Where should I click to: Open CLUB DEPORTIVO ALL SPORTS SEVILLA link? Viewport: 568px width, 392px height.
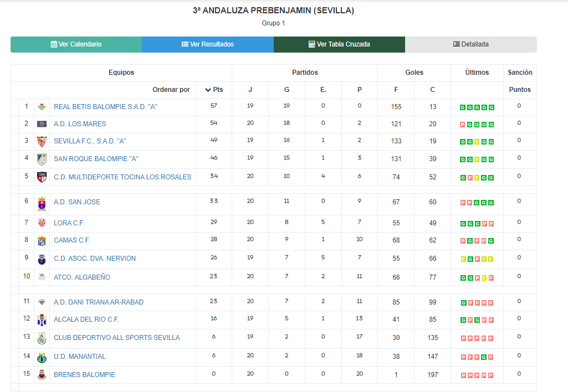(x=116, y=338)
